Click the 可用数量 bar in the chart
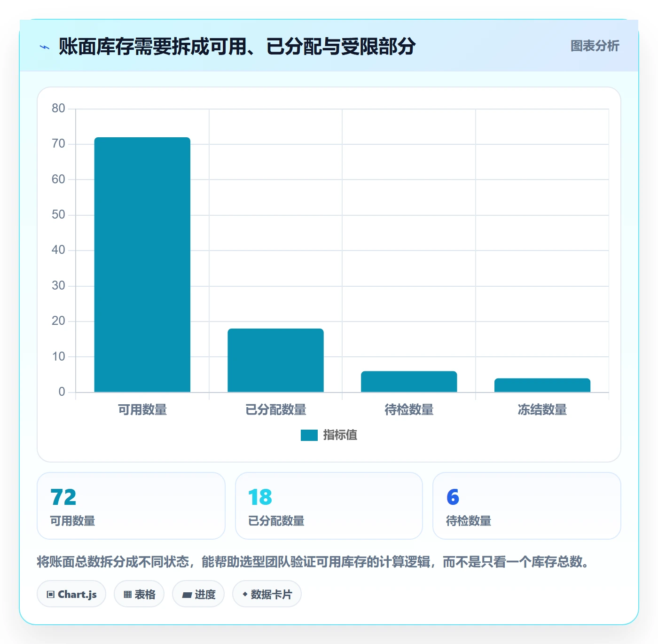 [x=142, y=265]
